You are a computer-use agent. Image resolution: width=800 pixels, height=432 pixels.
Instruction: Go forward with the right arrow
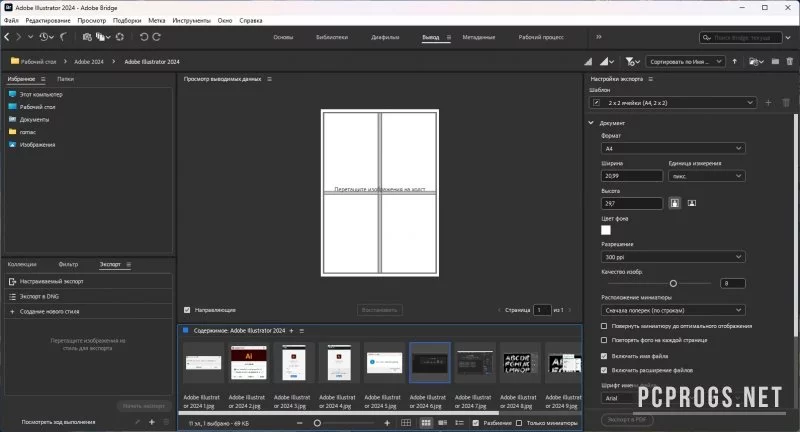pyautogui.click(x=19, y=37)
